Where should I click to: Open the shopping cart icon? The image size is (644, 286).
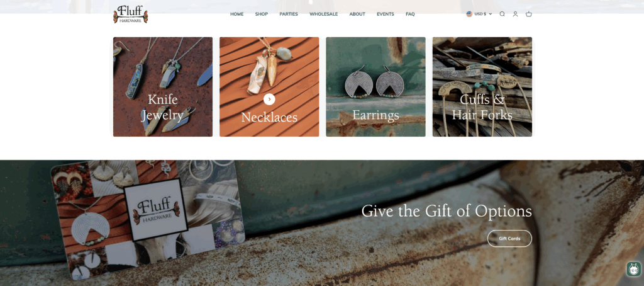coord(528,14)
